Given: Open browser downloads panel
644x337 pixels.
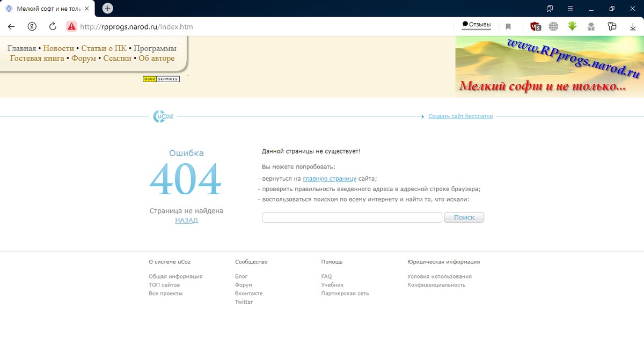Looking at the screenshot, I should tap(633, 26).
